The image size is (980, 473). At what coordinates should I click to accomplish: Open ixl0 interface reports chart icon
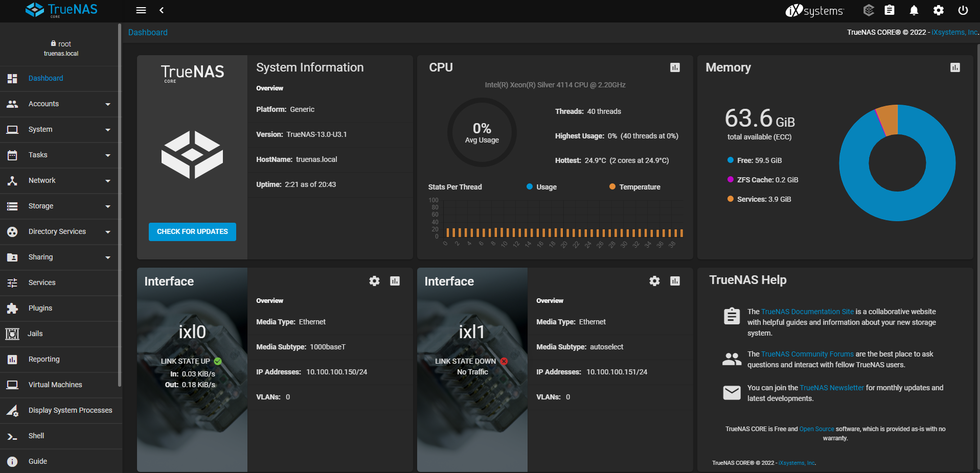point(395,281)
